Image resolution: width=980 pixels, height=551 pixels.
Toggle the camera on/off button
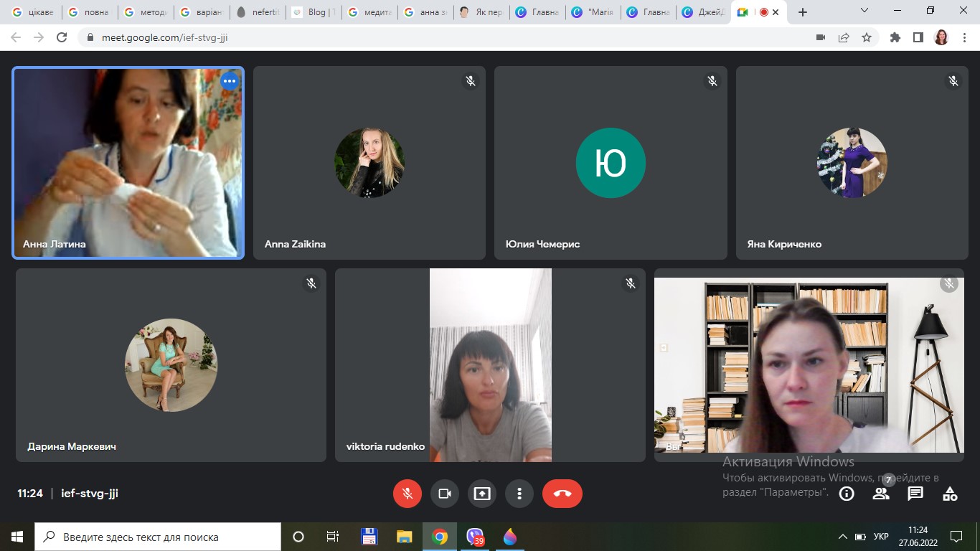(x=445, y=494)
